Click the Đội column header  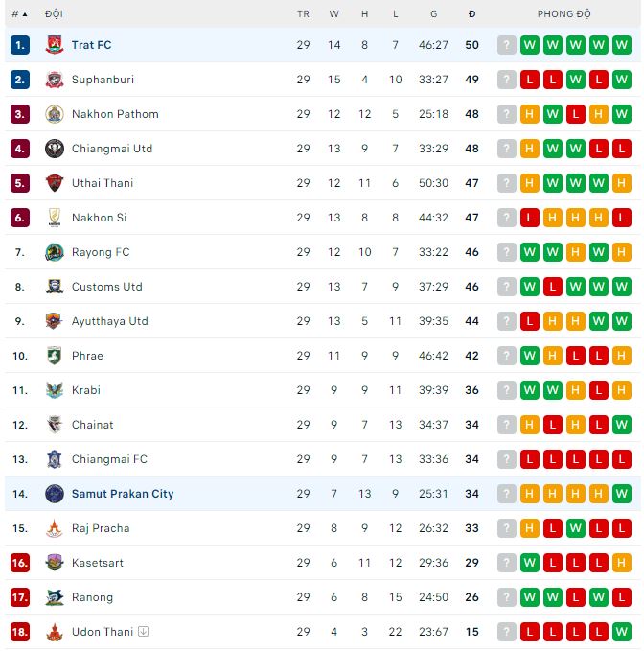54,14
